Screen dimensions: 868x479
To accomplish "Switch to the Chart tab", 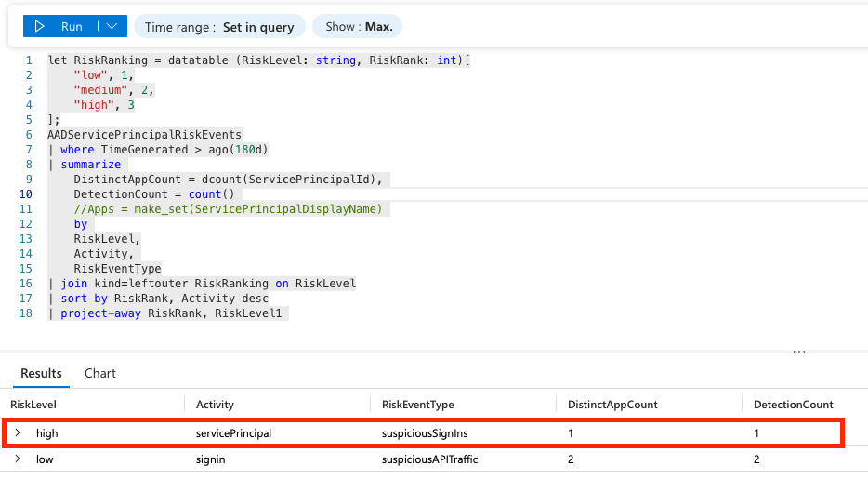I will point(100,373).
